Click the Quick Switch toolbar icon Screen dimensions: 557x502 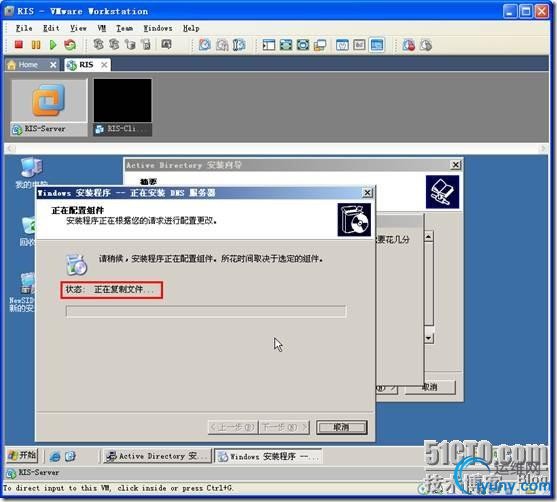[x=303, y=45]
